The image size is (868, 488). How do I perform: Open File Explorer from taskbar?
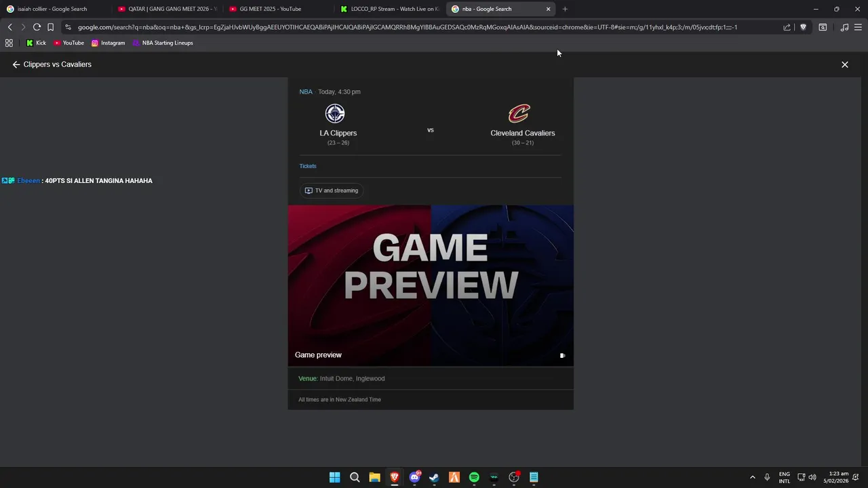pyautogui.click(x=374, y=477)
